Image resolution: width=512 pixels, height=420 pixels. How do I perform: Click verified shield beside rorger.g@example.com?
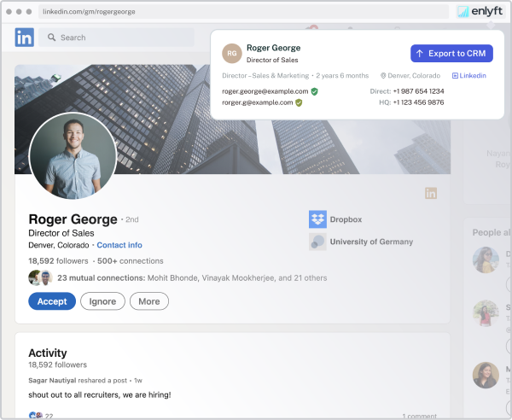(x=299, y=103)
